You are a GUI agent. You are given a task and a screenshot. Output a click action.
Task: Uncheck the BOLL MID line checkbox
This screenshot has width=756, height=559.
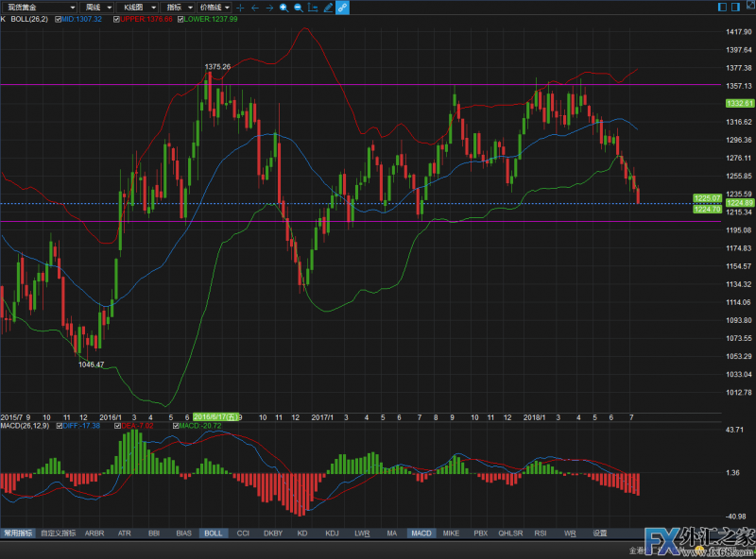[x=60, y=19]
